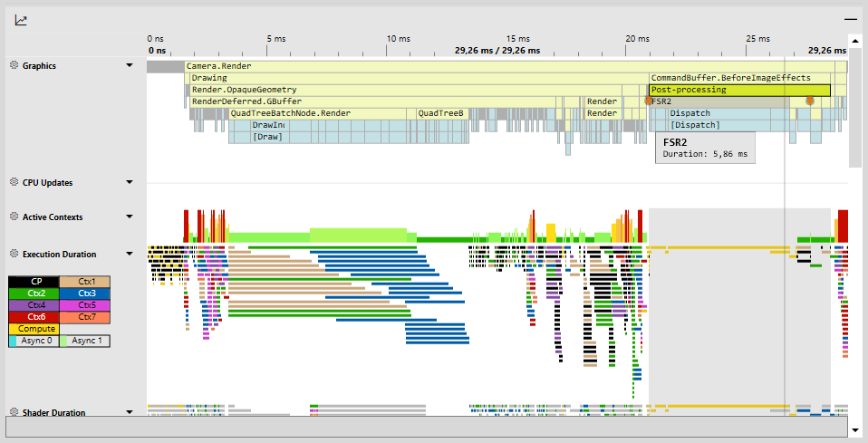This screenshot has width=868, height=443.
Task: Click the Ctx3 legend swatch
Action: (x=84, y=294)
